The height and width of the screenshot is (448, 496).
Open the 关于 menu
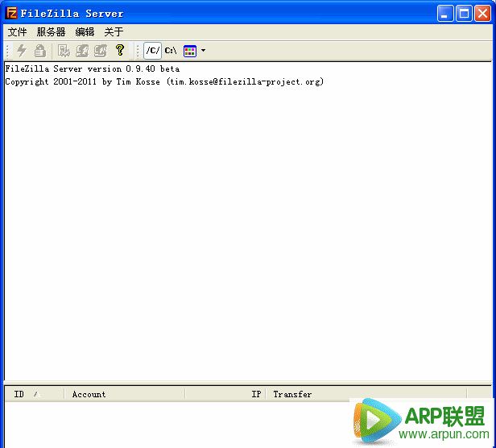pyautogui.click(x=114, y=32)
